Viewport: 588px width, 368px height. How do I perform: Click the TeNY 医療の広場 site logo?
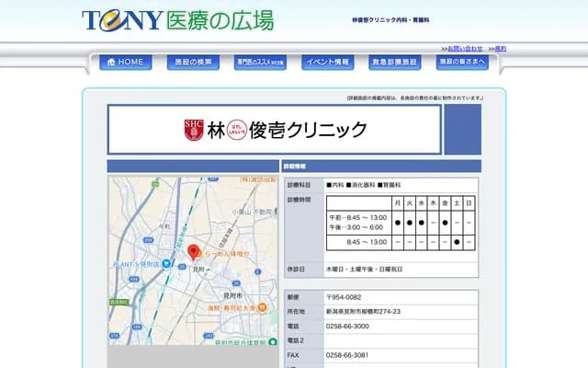177,20
